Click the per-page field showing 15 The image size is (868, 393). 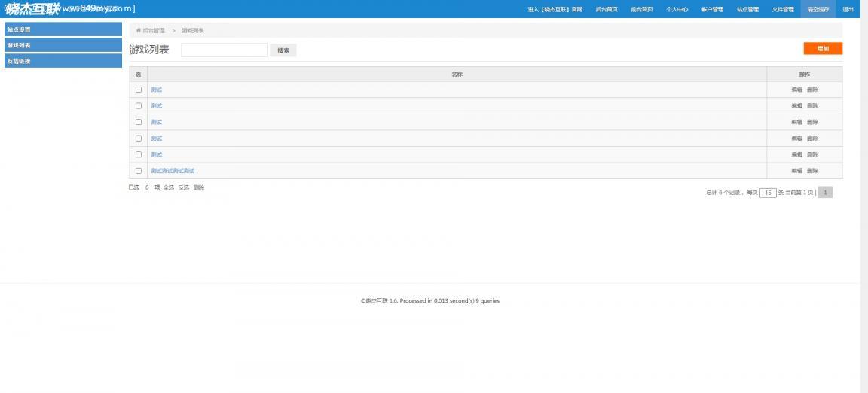tap(768, 193)
